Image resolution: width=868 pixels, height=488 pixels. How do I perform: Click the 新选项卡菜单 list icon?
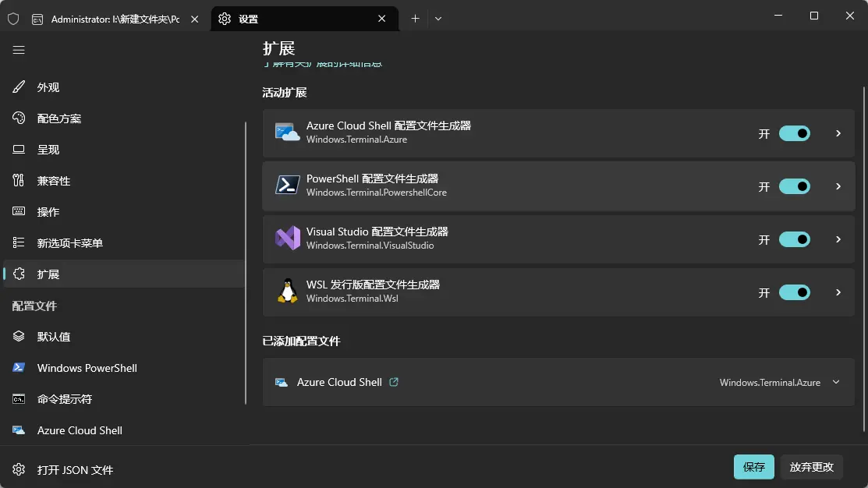pyautogui.click(x=19, y=242)
